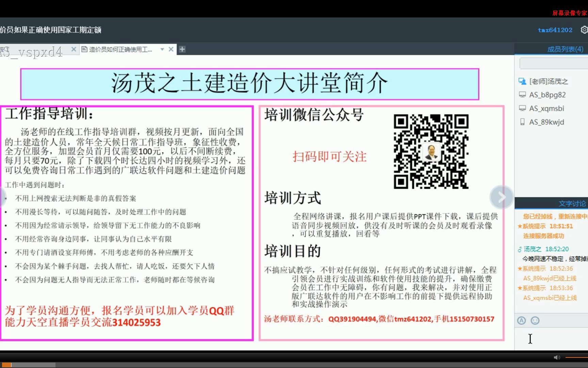Viewport: 588px width, 368px height.
Task: Select the font settings 'A' icon above chat input
Action: tap(521, 321)
